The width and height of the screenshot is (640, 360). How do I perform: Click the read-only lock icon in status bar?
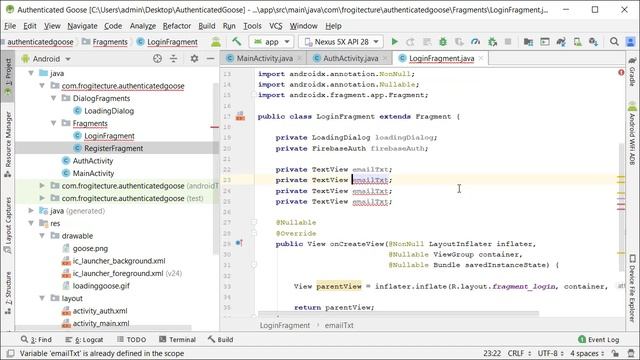[615, 353]
